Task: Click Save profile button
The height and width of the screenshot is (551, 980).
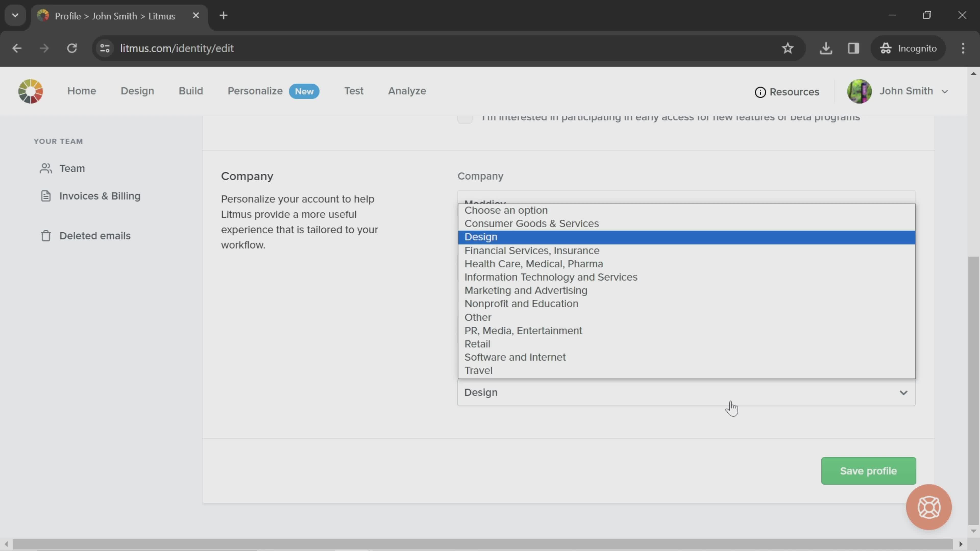Action: point(869,471)
